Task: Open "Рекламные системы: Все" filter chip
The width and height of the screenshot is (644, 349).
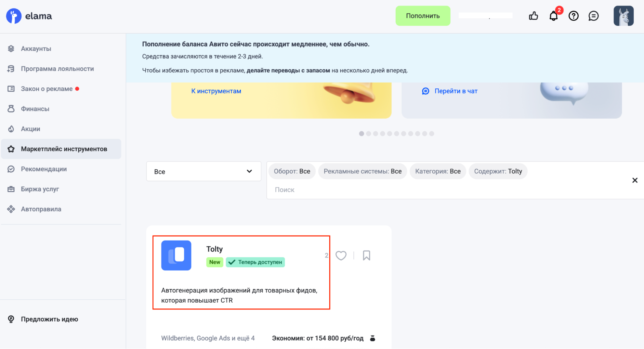Action: (x=362, y=171)
